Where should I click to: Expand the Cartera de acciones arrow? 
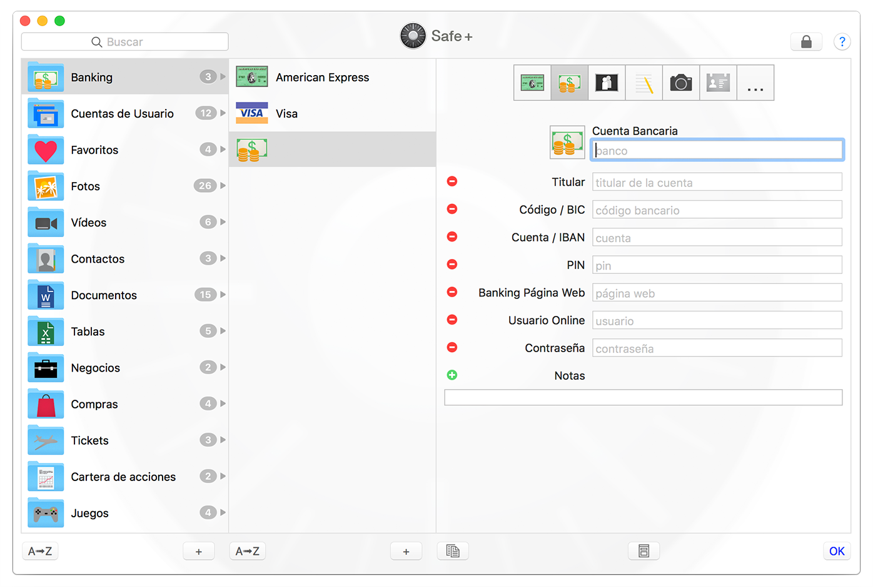[223, 476]
